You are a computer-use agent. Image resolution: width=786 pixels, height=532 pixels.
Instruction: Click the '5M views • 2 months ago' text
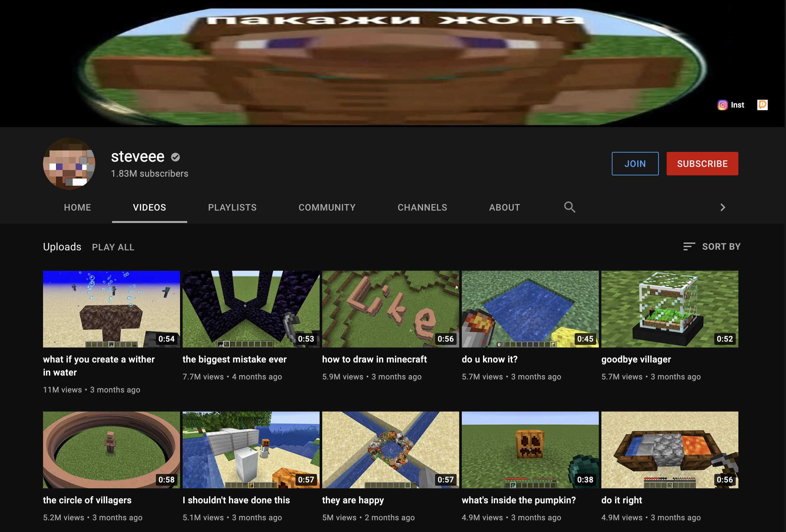(368, 518)
